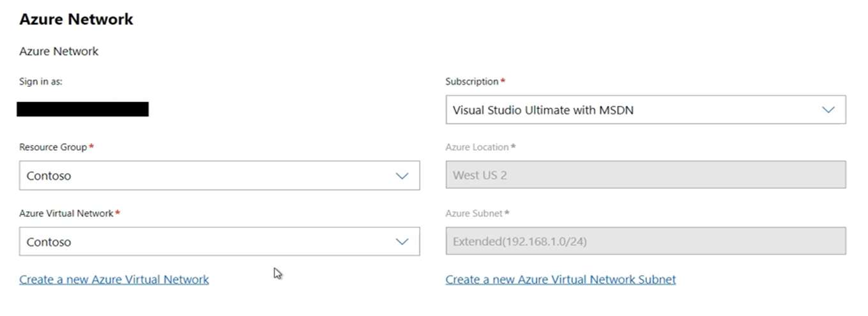Click the Azure Subnet field Extended(192.168.1.0/24)
Image resolution: width=868 pixels, height=316 pixels.
645,242
